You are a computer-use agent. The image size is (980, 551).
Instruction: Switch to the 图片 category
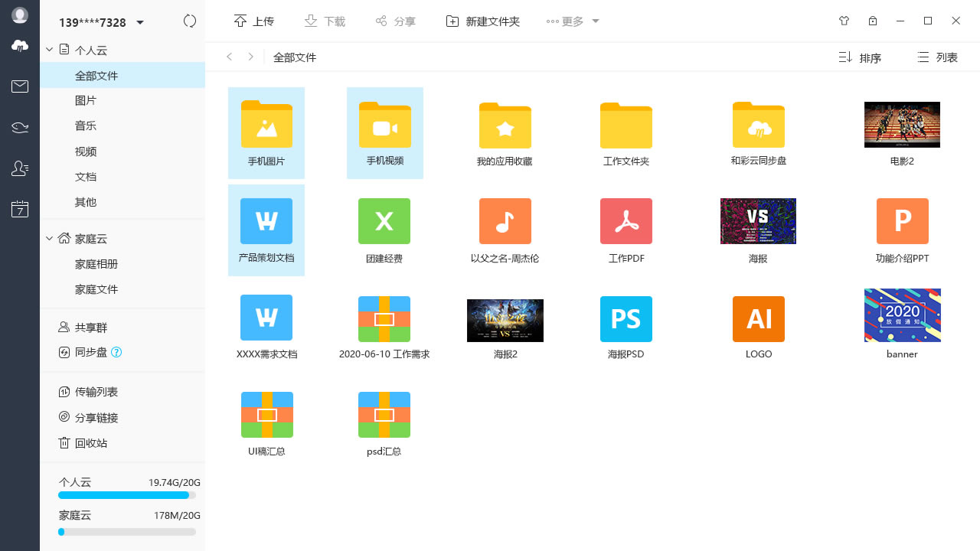[85, 100]
